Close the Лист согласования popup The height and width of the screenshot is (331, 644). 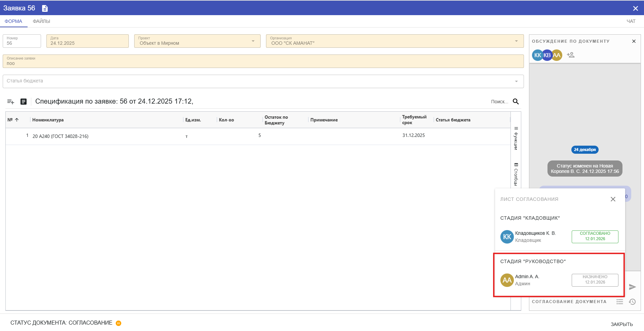click(x=613, y=199)
